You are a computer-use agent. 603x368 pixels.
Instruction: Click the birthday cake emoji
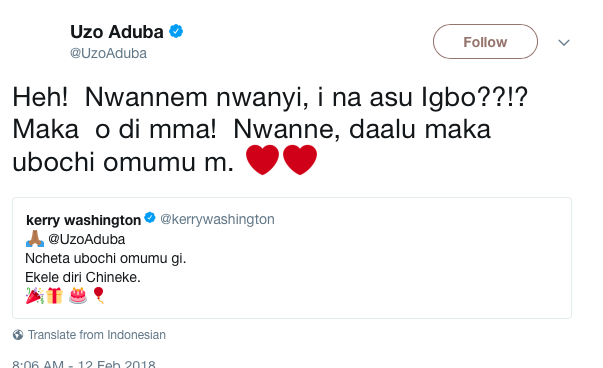click(x=78, y=295)
